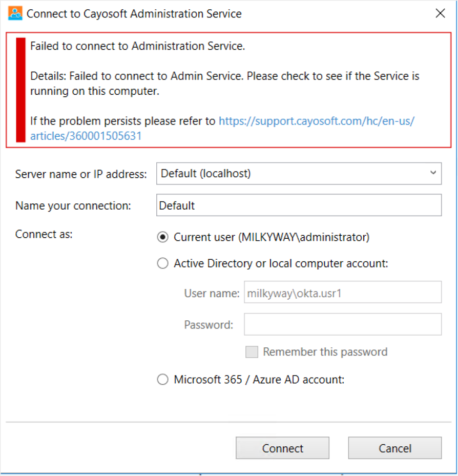The image size is (458, 476).
Task: Click the red error indicator bar
Action: 20,90
